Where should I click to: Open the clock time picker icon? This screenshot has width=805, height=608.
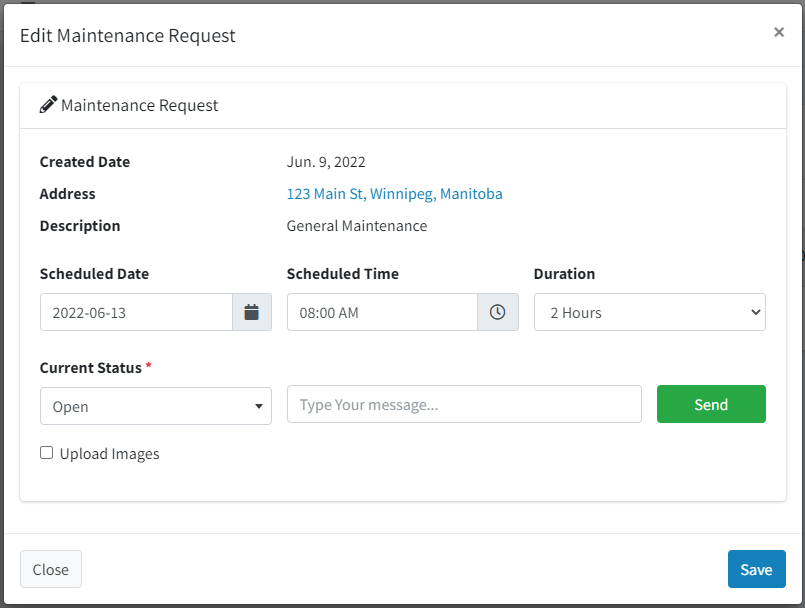pos(497,312)
